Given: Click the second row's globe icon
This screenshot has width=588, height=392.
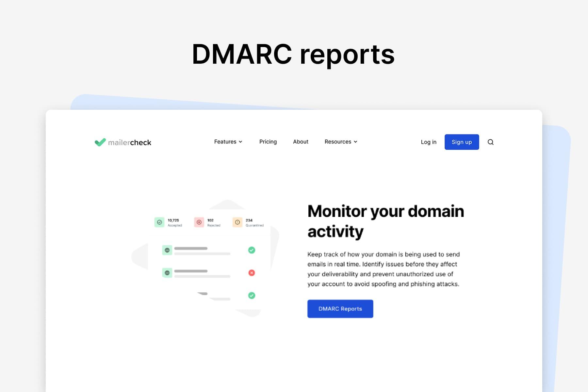Looking at the screenshot, I should click(167, 273).
